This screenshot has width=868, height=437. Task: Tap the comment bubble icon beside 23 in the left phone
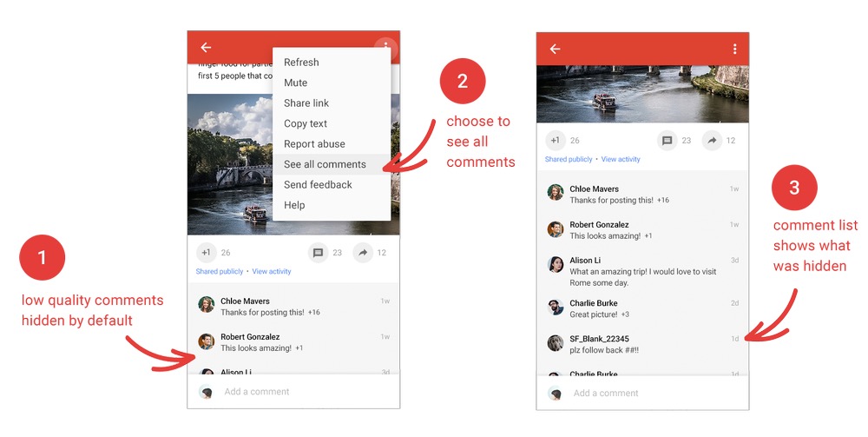point(318,253)
